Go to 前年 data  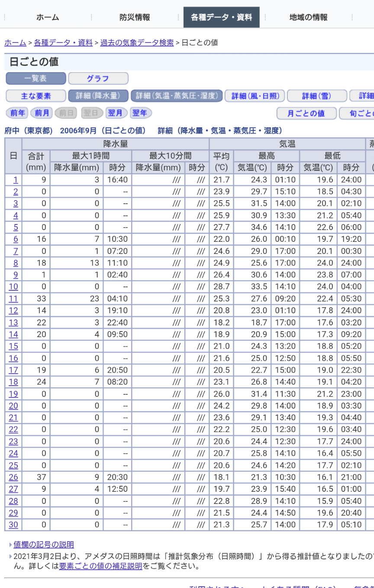(17, 113)
